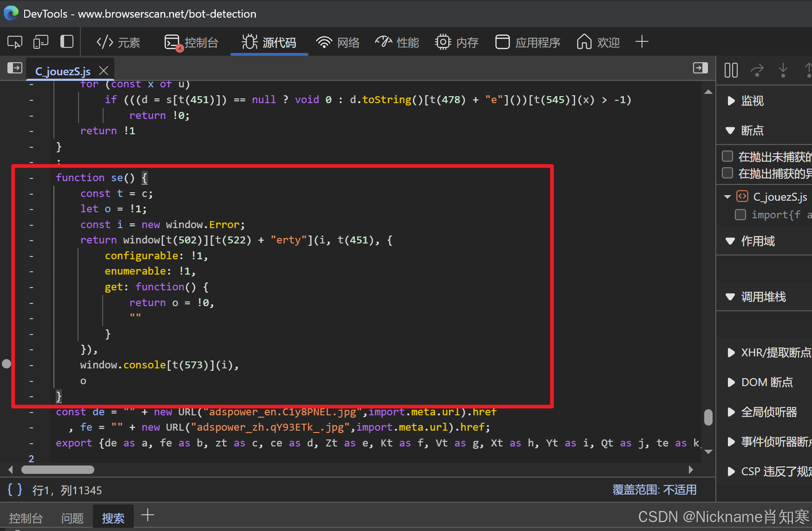The width and height of the screenshot is (812, 531).
Task: Collapse the C_jouezS.js breakpoint group
Action: point(727,197)
